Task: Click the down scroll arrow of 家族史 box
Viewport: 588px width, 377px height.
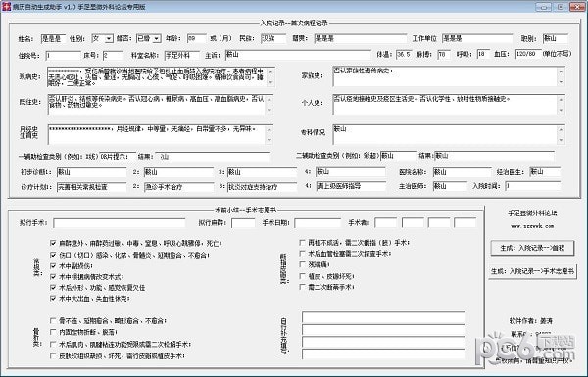Action: point(561,81)
